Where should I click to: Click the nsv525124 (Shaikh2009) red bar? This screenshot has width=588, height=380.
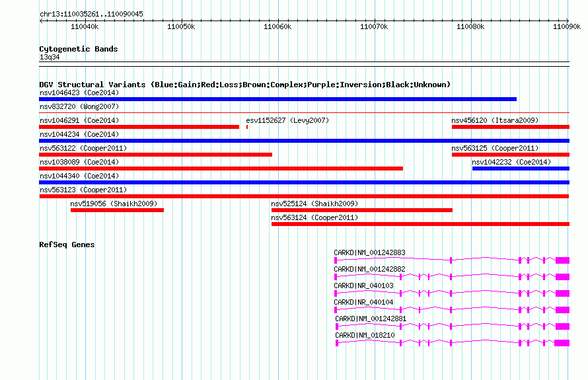click(x=362, y=210)
